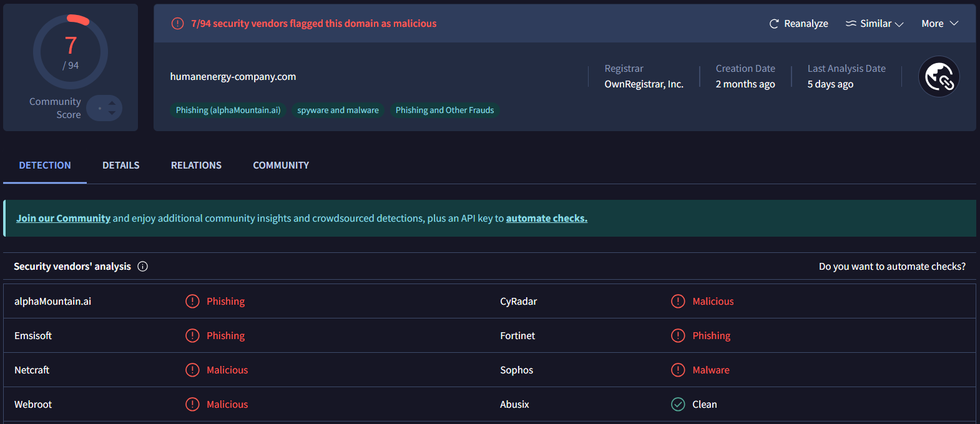Click the Emsisoft vendor name
980x424 pixels.
click(x=33, y=336)
